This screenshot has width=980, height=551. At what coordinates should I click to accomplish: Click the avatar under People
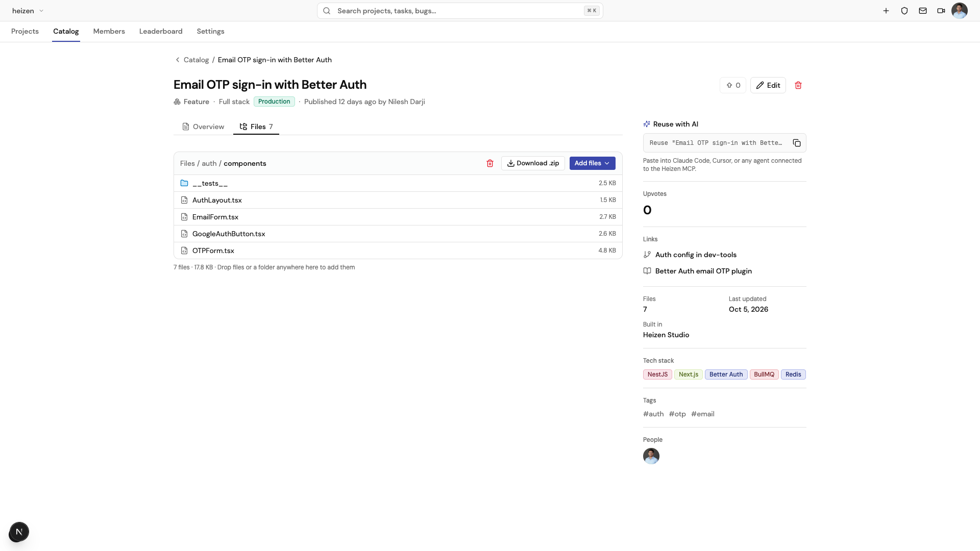click(x=651, y=456)
